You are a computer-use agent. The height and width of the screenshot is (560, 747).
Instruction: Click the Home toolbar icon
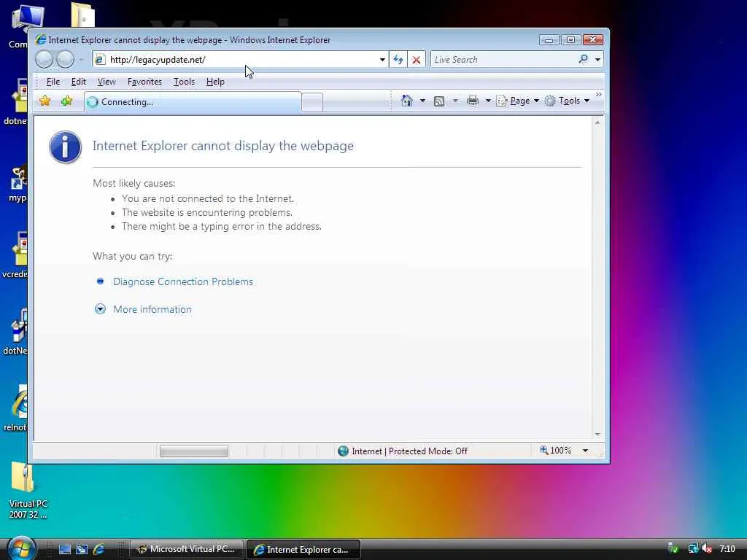tap(407, 101)
